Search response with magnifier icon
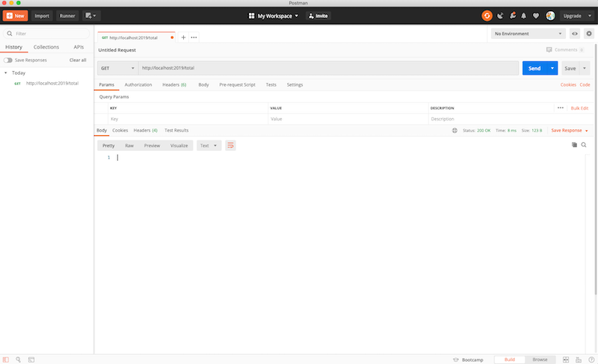The height and width of the screenshot is (364, 598). [x=584, y=145]
